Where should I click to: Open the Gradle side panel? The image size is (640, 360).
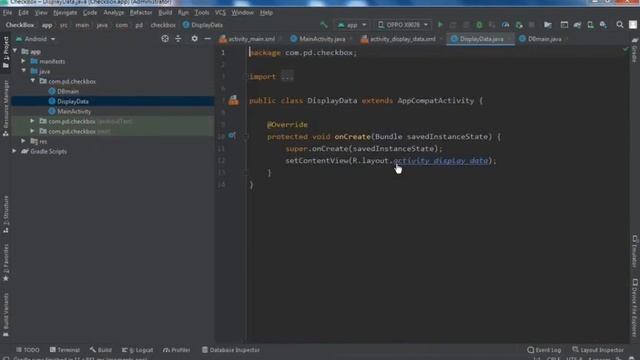coord(635,50)
